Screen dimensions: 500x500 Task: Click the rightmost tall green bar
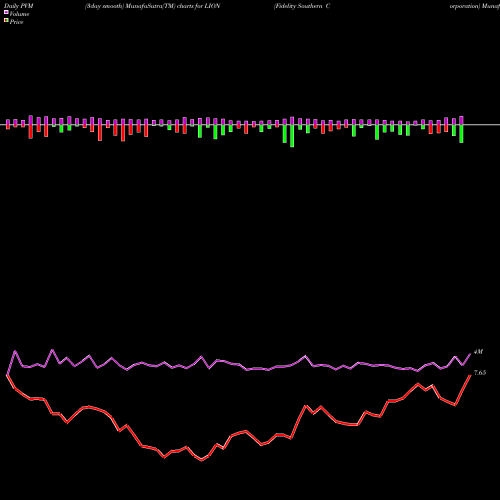tap(461, 134)
